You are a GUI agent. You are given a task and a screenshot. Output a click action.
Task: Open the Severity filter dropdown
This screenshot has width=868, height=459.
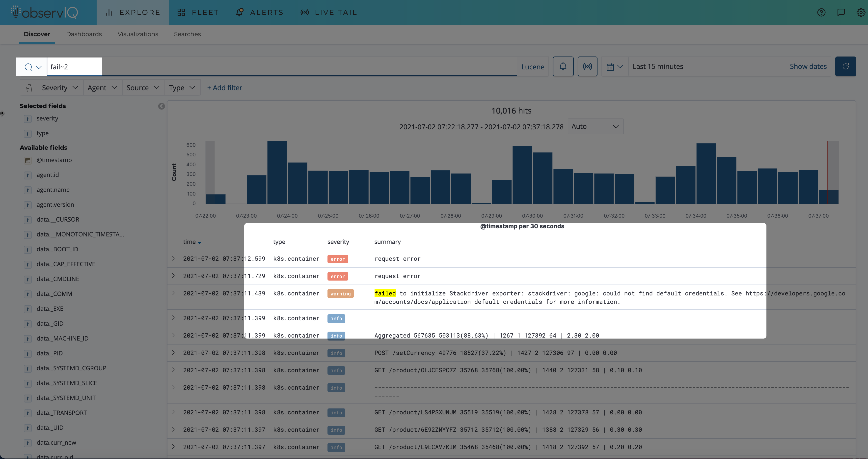pos(60,88)
